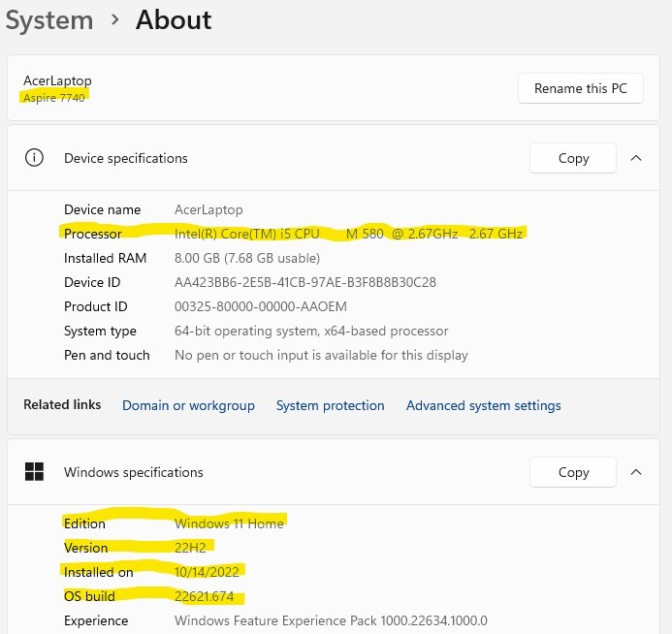
Task: Click the Aspire 7740 model name
Action: tap(55, 98)
